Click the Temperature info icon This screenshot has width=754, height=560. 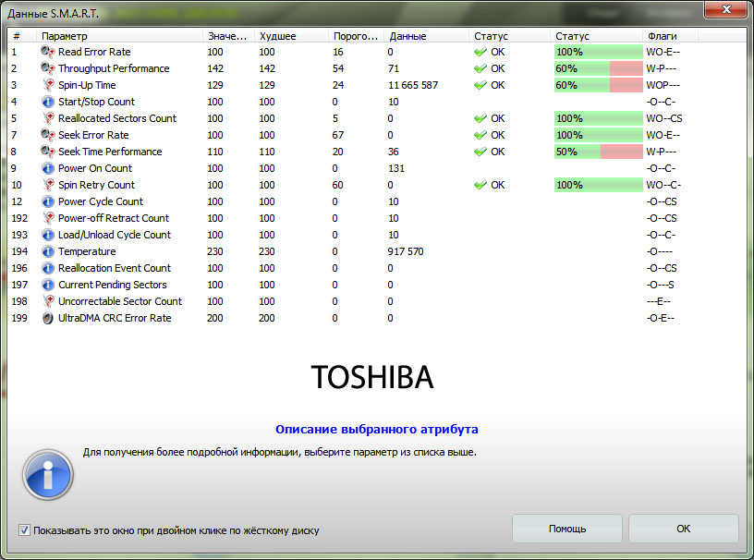tap(48, 251)
